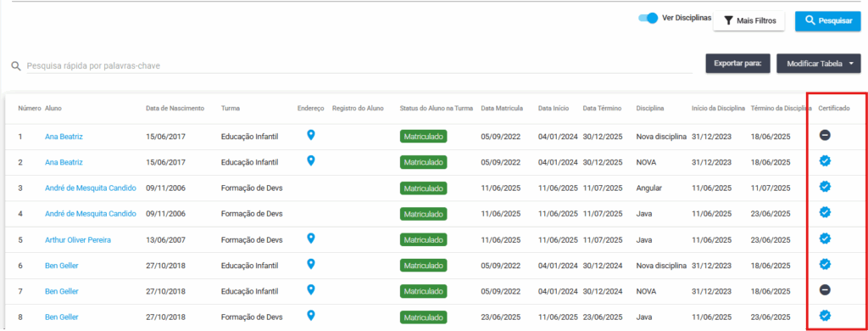Open address pin for row 2 Ana Beatriz
This screenshot has height=331, width=868.
pos(311,160)
